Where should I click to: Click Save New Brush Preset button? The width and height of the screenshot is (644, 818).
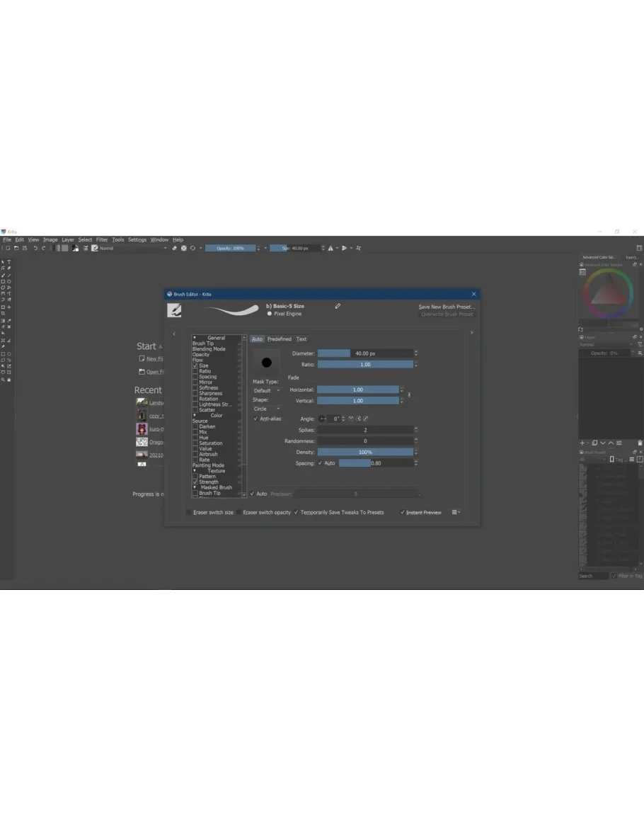(447, 307)
